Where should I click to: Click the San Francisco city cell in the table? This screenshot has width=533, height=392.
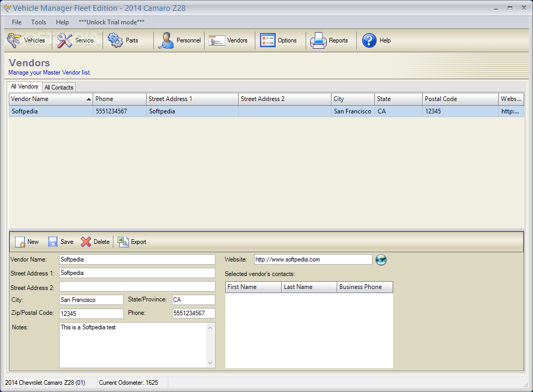coord(353,111)
